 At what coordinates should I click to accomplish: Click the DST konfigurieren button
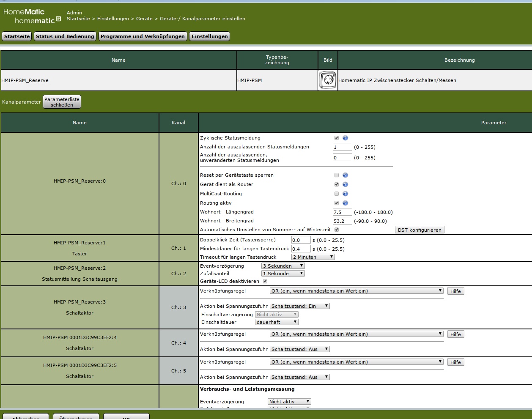point(419,230)
